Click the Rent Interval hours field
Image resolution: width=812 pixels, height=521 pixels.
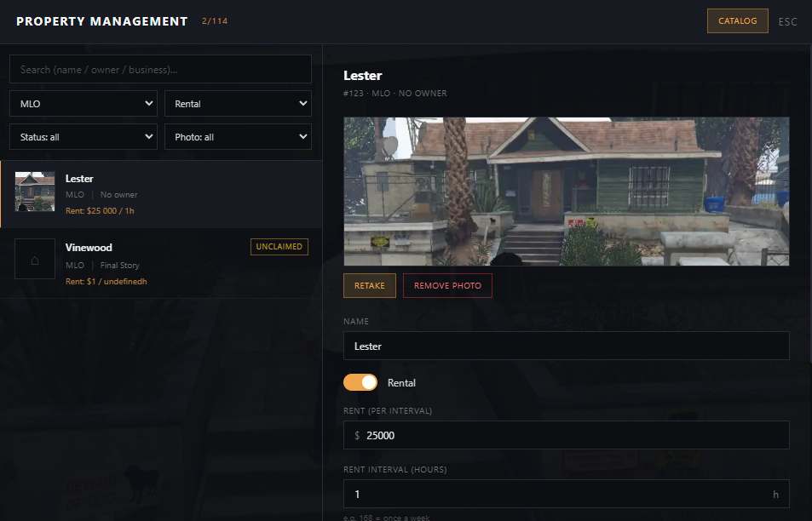(566, 494)
